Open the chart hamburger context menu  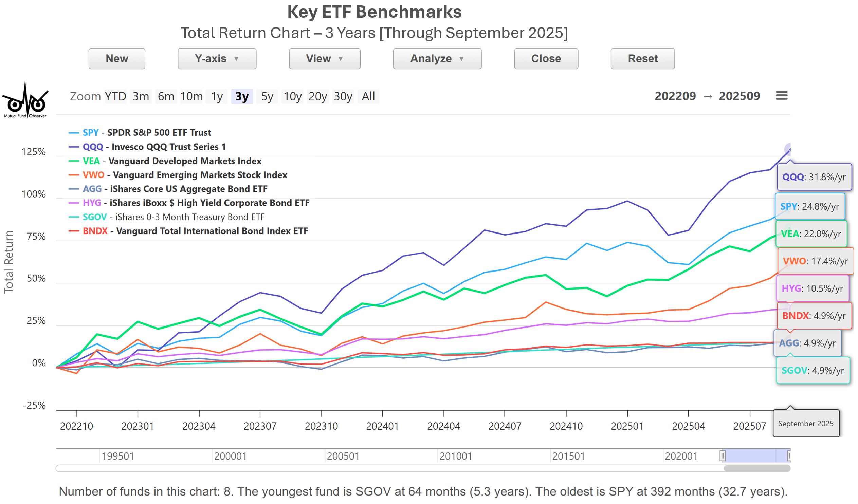[781, 96]
